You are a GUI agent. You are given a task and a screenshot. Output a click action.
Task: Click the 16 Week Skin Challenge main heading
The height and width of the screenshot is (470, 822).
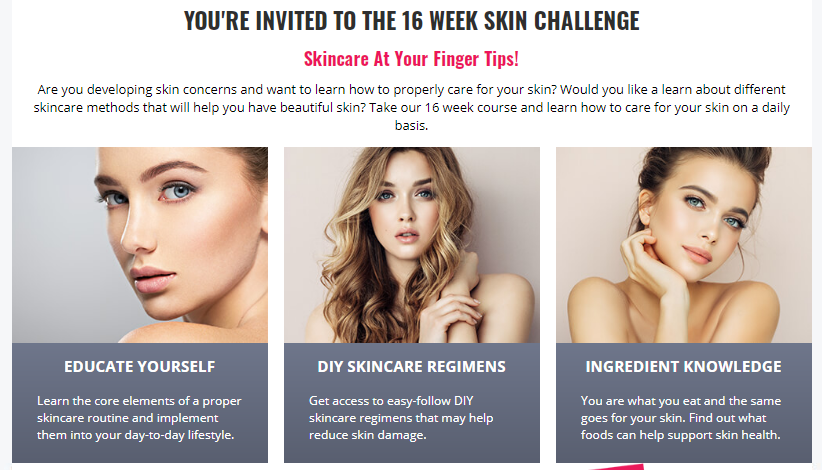point(412,21)
